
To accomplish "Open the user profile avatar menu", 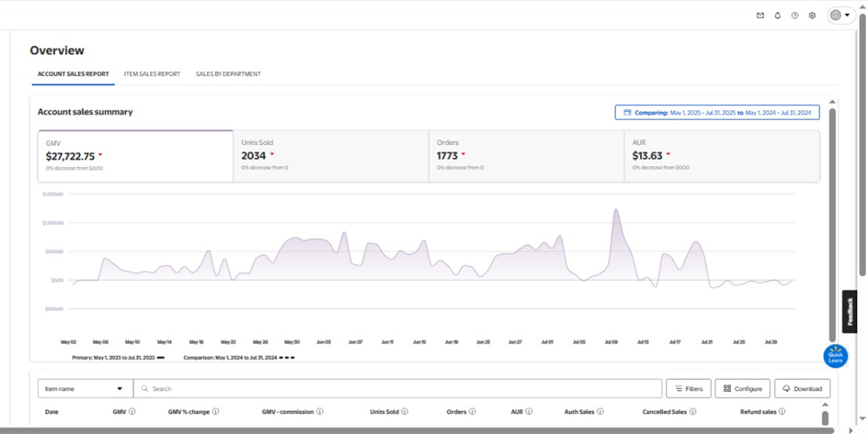I will tap(841, 15).
